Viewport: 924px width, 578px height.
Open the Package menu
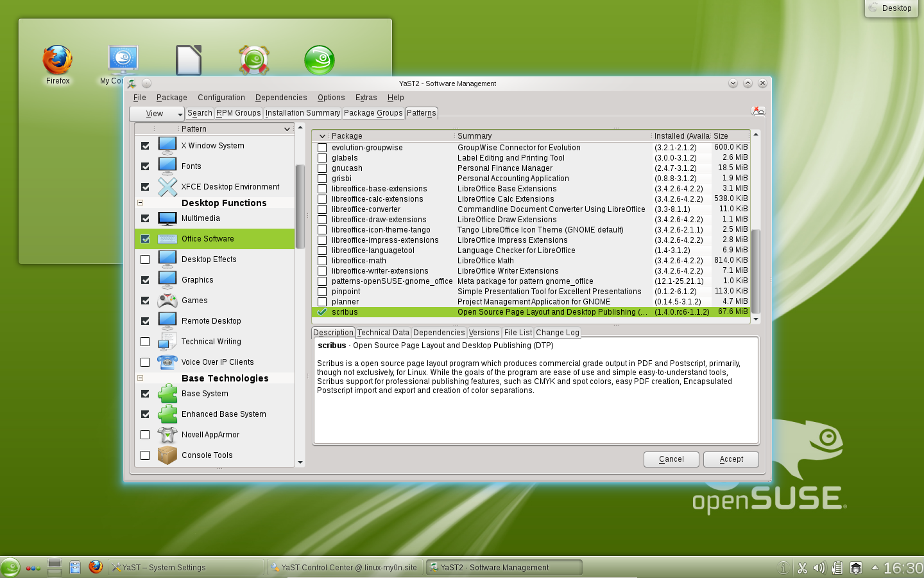pos(171,98)
